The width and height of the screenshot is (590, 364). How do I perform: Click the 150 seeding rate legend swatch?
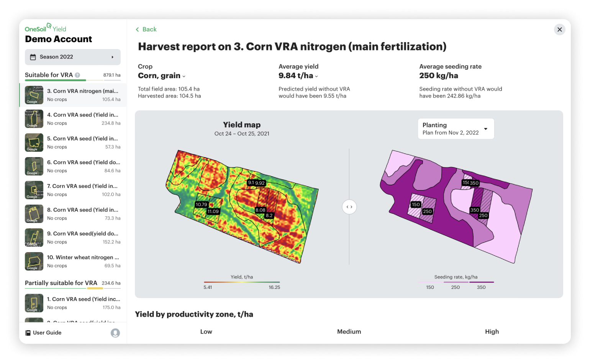click(x=431, y=282)
